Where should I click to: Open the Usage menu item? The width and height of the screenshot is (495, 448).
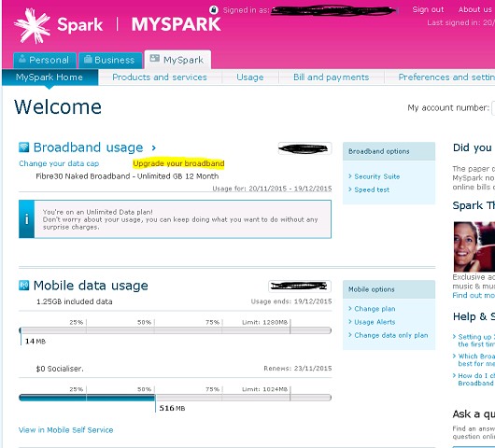tap(250, 77)
